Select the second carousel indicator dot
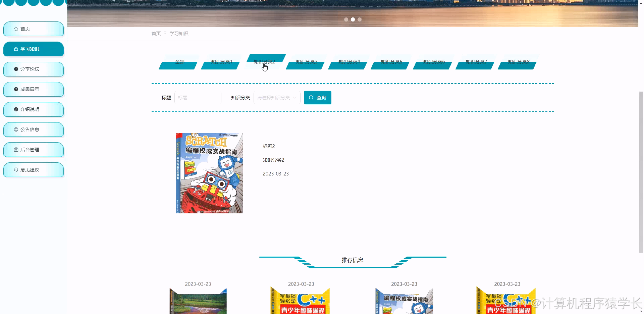The height and width of the screenshot is (314, 644). (x=353, y=19)
